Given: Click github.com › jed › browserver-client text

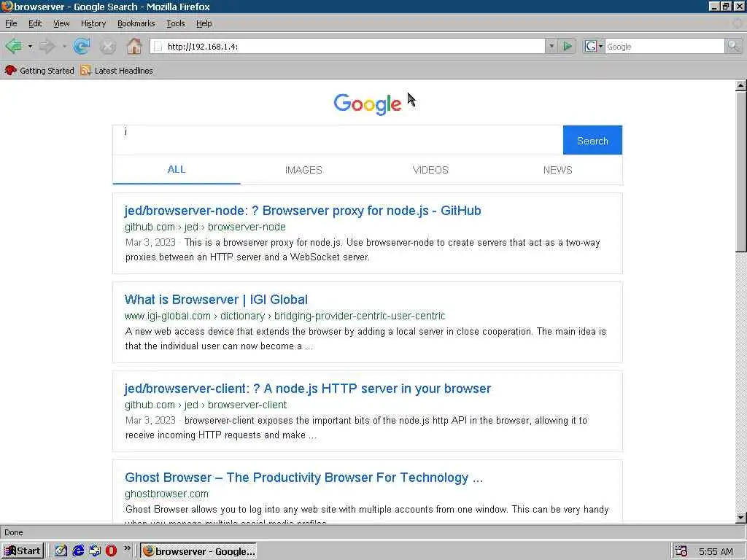Looking at the screenshot, I should pos(205,405).
